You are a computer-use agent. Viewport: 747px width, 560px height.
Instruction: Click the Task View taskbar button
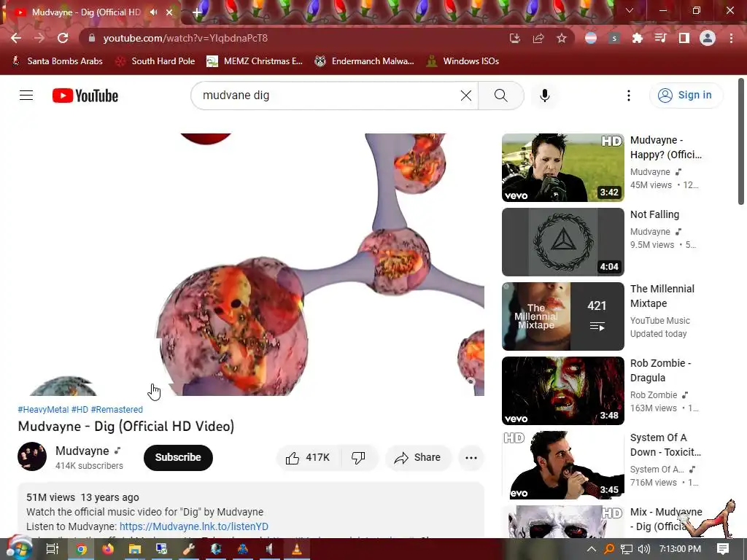[x=53, y=549]
